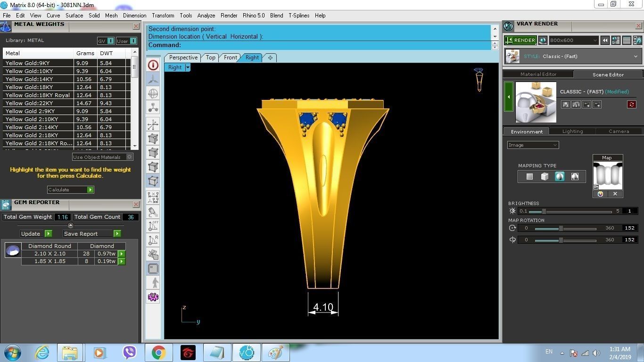Close the Metal Weights panel
This screenshot has height=362, width=644.
(x=136, y=27)
